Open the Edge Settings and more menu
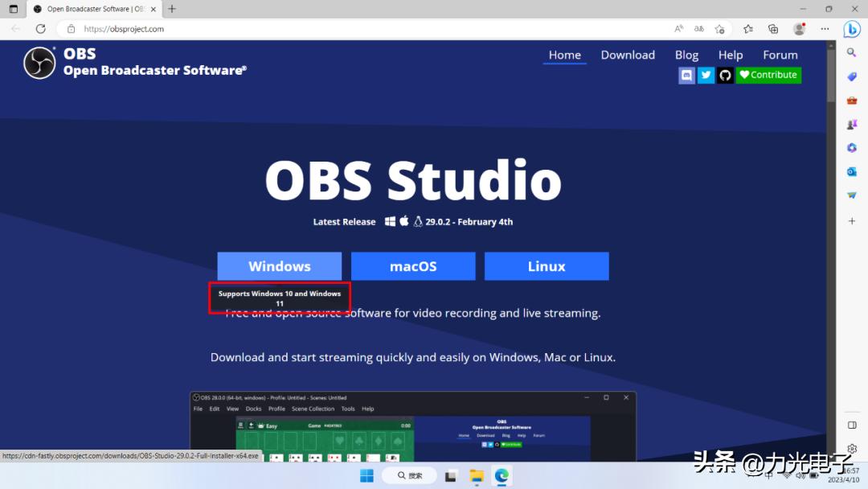The width and height of the screenshot is (868, 489). point(825,29)
